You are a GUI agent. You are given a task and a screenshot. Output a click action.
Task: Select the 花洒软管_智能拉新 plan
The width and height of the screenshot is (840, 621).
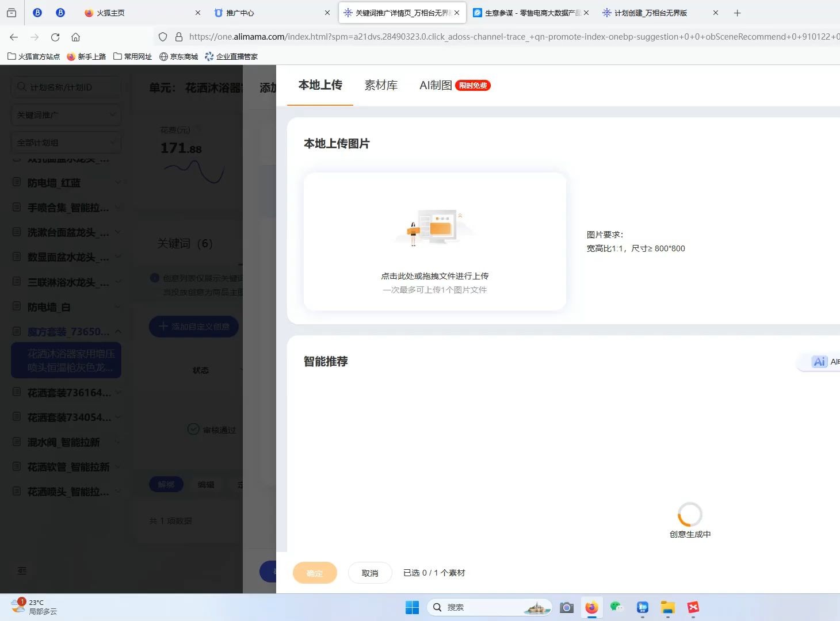68,467
